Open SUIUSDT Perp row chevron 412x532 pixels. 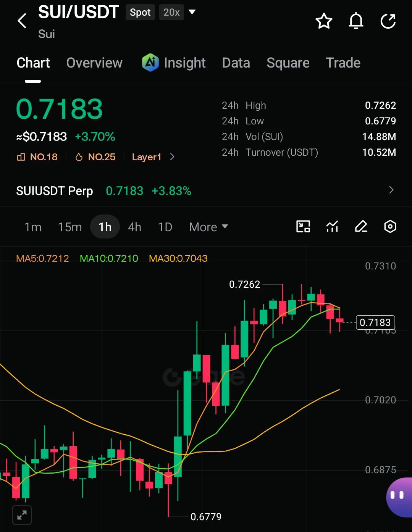click(391, 190)
